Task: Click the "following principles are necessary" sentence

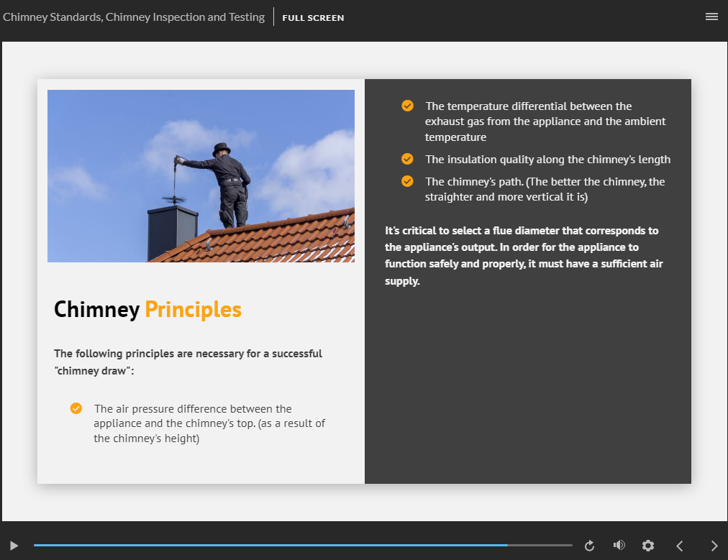Action: coord(188,362)
